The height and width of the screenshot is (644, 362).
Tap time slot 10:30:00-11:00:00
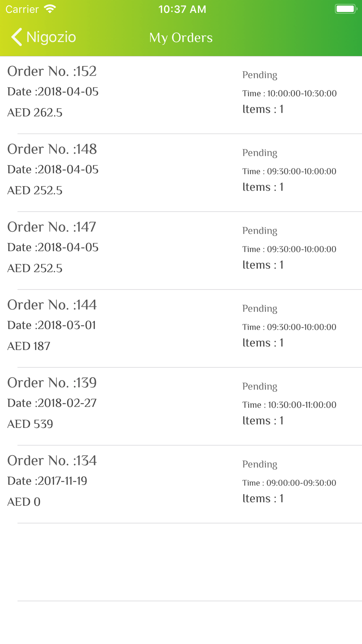pos(289,405)
